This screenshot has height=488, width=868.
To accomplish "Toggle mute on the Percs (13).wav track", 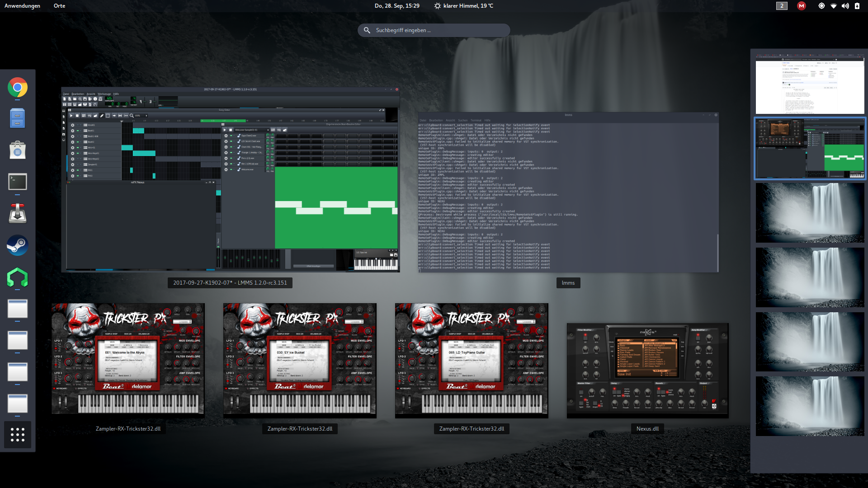I will pos(231,158).
